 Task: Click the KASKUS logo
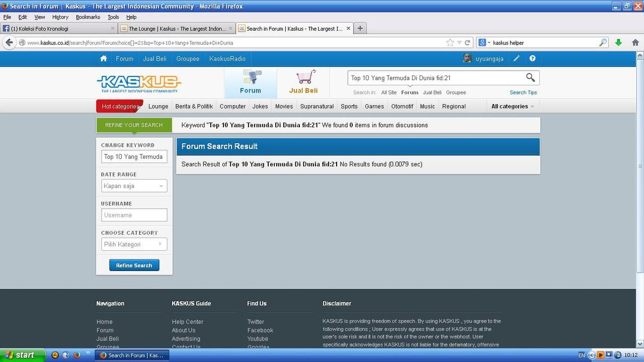pos(139,83)
